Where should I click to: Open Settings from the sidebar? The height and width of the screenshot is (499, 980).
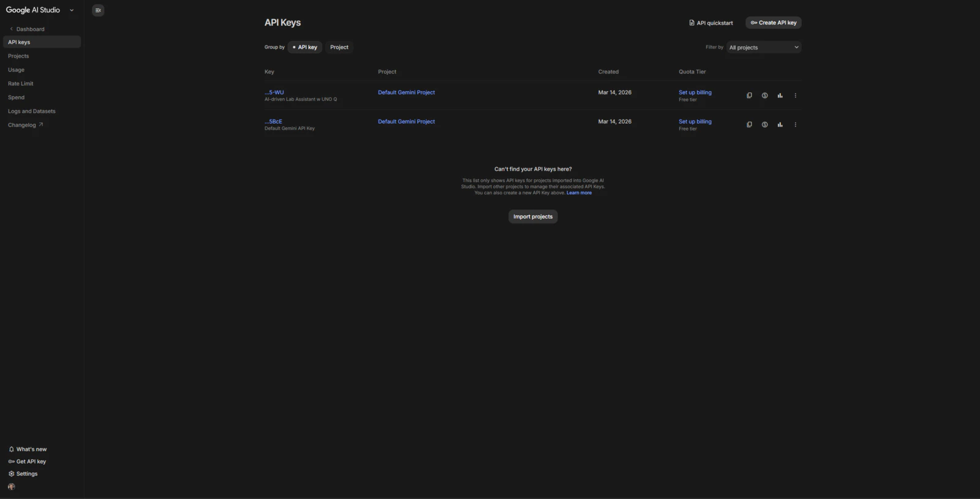point(23,474)
